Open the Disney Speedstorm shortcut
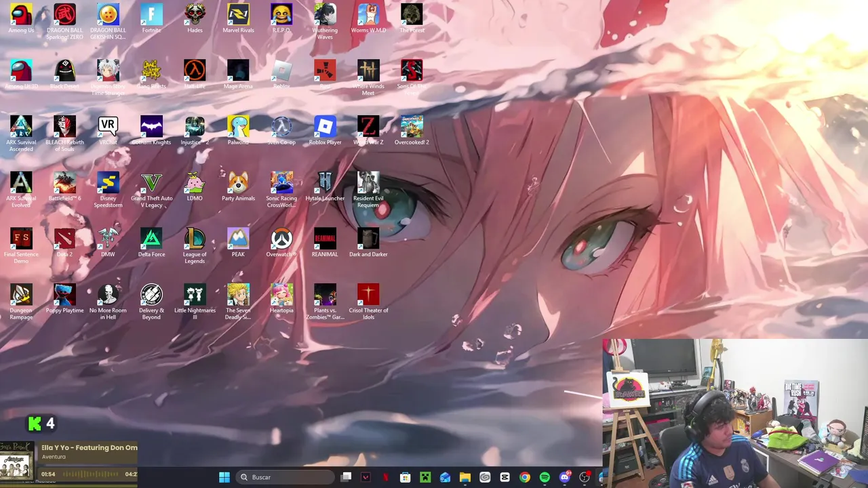The height and width of the screenshot is (488, 868). click(x=108, y=190)
